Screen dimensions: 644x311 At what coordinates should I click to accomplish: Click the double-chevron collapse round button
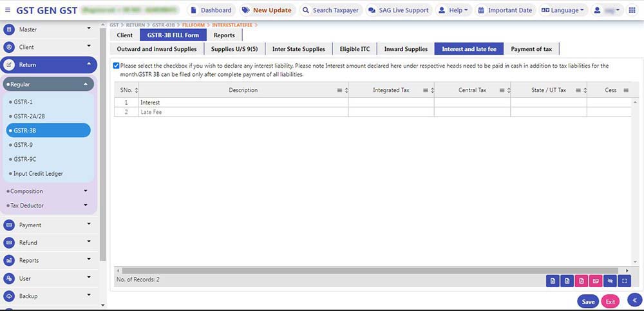point(634,299)
